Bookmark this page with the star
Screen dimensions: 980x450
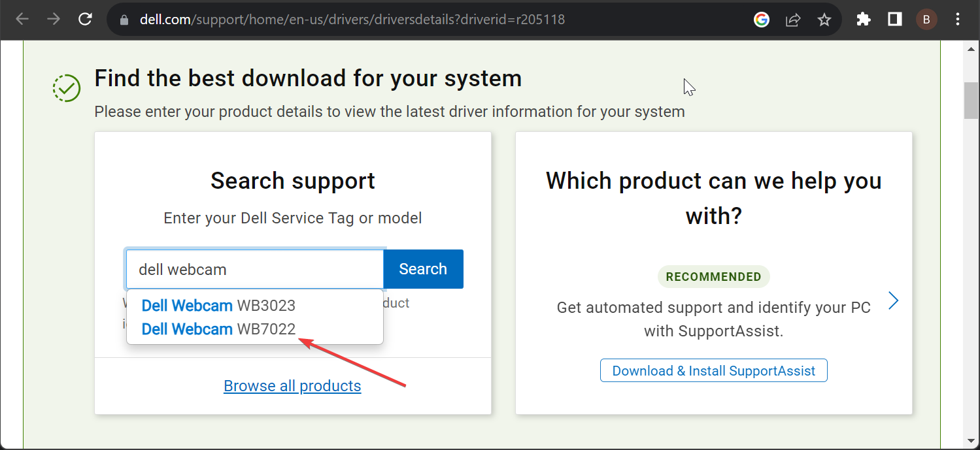(824, 20)
